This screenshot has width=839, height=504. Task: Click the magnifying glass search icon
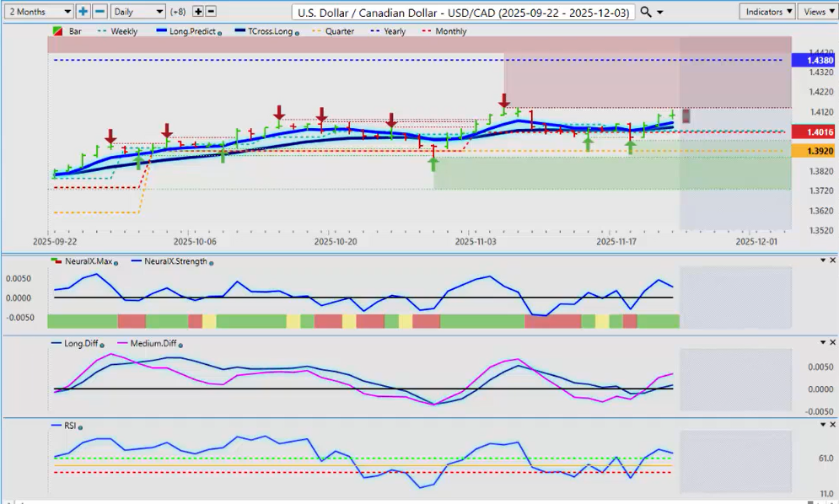pyautogui.click(x=646, y=12)
